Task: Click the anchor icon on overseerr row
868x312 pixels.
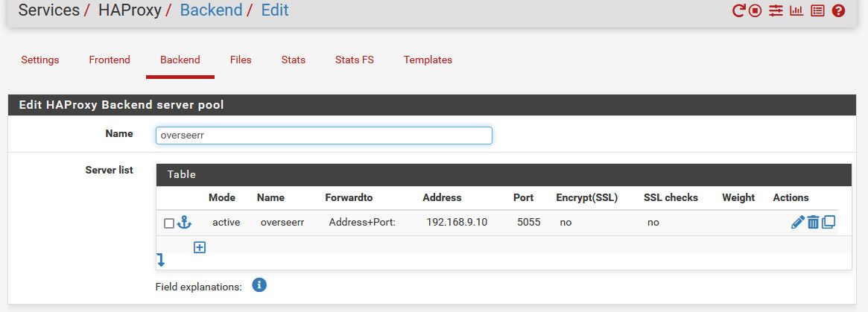Action: (x=184, y=223)
